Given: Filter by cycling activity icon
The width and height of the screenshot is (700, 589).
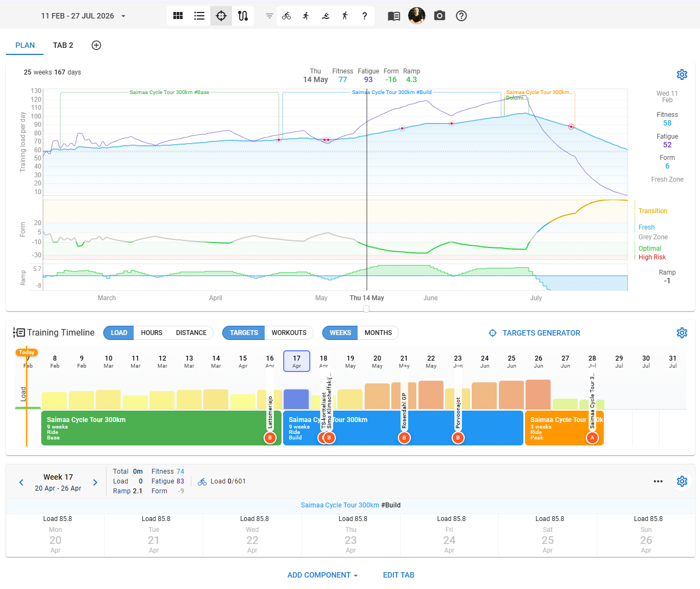Looking at the screenshot, I should tap(286, 16).
